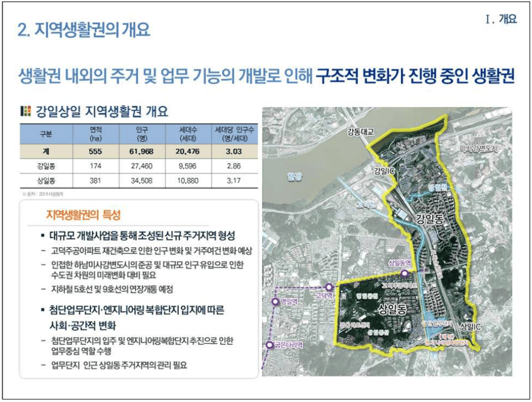The width and height of the screenshot is (532, 402).
Task: Click the line about '고덕주공아파트 재건축'
Action: (x=152, y=251)
